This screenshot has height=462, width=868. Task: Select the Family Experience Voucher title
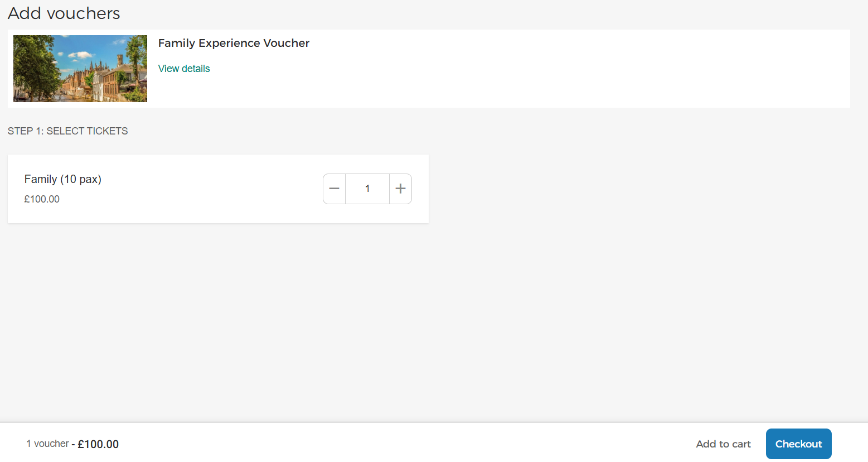[x=234, y=43]
